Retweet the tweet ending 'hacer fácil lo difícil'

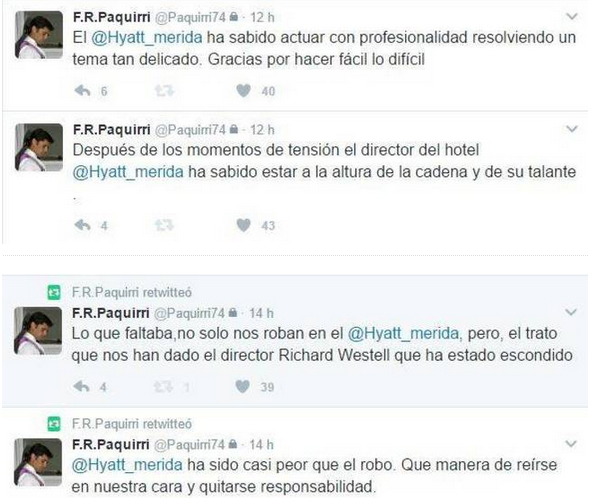pos(164,91)
